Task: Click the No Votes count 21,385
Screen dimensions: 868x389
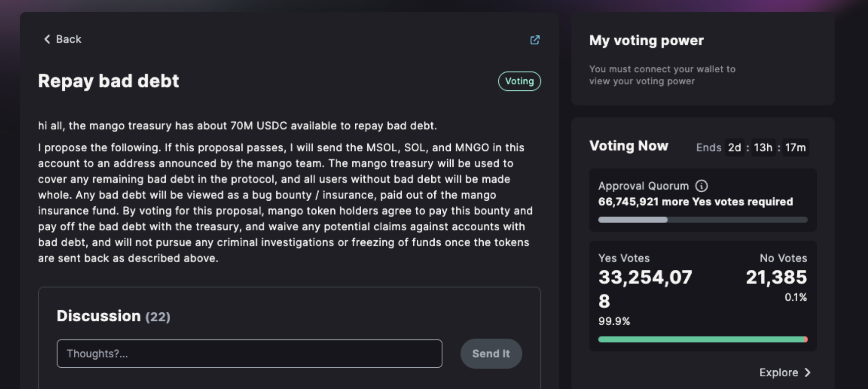Action: 776,278
